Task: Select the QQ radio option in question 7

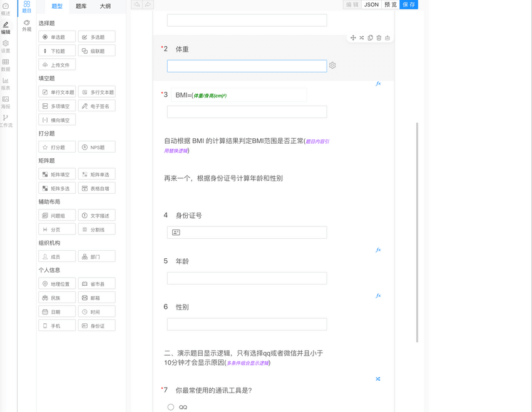Action: tap(170, 406)
